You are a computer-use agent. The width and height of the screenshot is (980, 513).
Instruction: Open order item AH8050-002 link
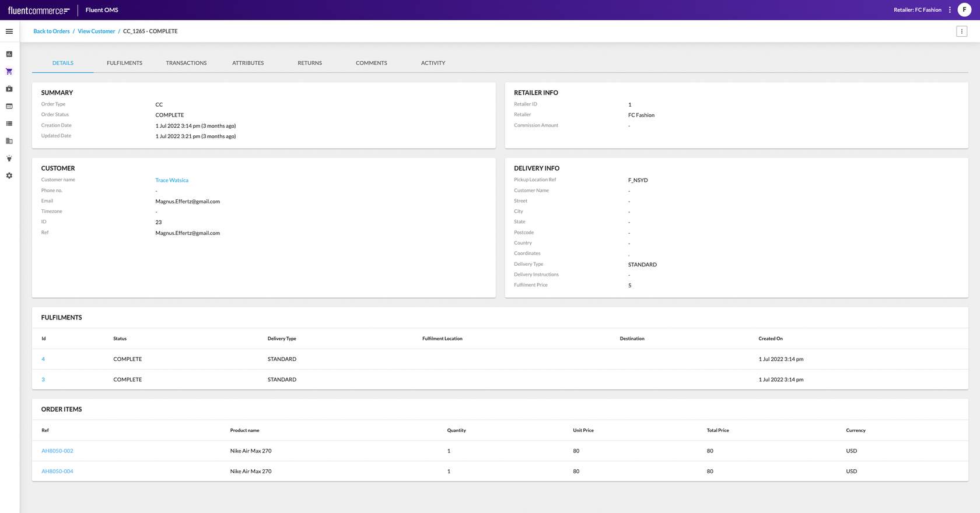57,451
